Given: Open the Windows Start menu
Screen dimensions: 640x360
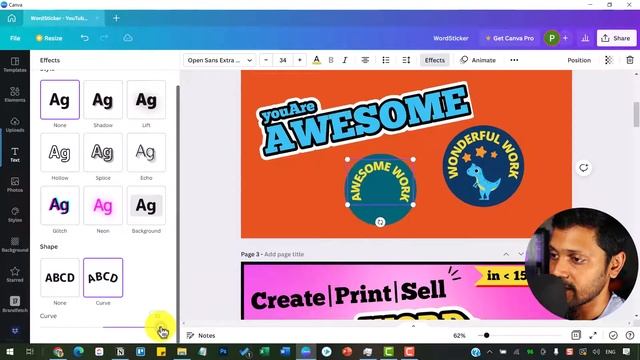Looking at the screenshot, I should coord(9,352).
